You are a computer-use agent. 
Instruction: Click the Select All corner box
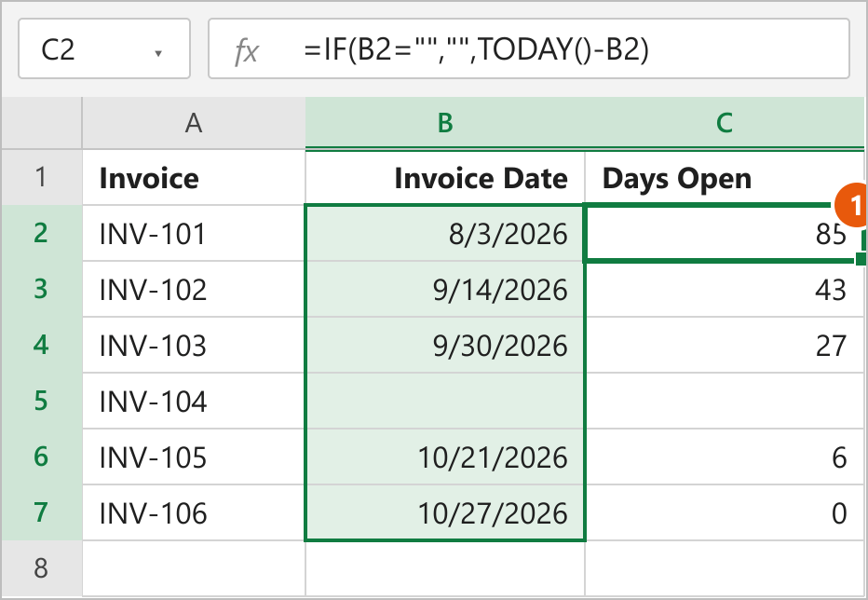point(42,122)
